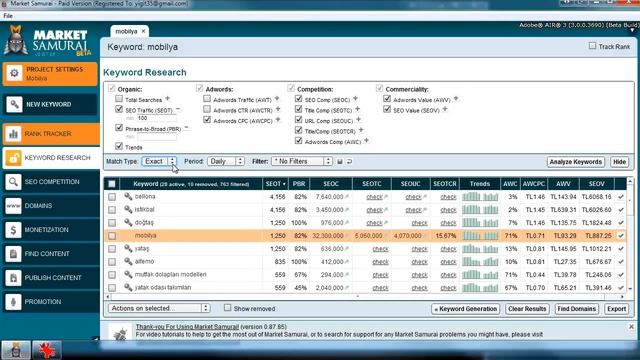
Task: Open the Promotion microphone icon
Action: pyautogui.click(x=13, y=302)
